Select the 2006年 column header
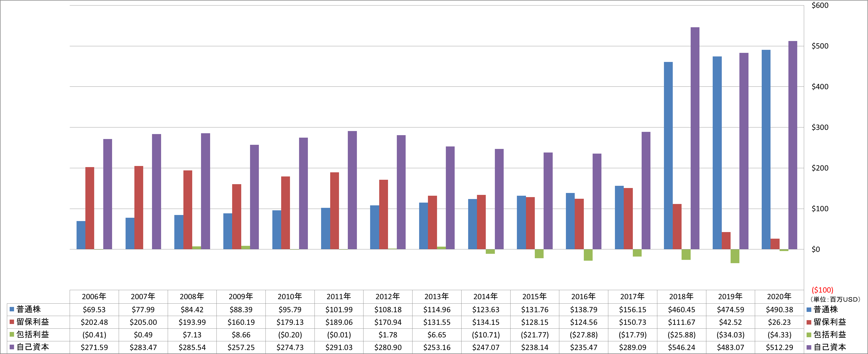 pyautogui.click(x=94, y=297)
